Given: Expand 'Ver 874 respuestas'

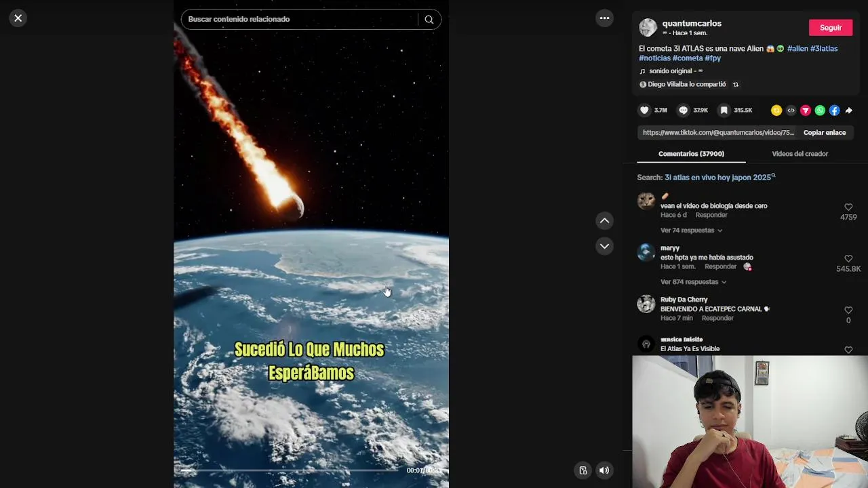Looking at the screenshot, I should pyautogui.click(x=693, y=282).
